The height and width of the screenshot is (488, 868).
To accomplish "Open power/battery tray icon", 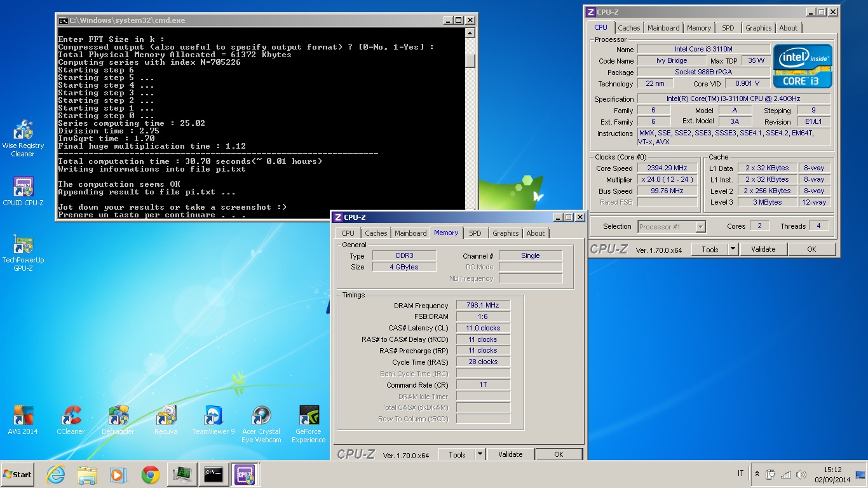I will coord(771,474).
